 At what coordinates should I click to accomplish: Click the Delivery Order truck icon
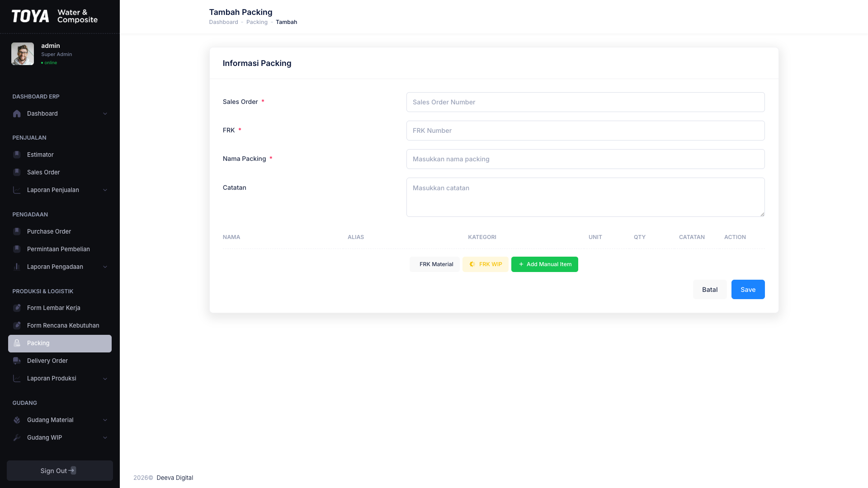tap(17, 361)
